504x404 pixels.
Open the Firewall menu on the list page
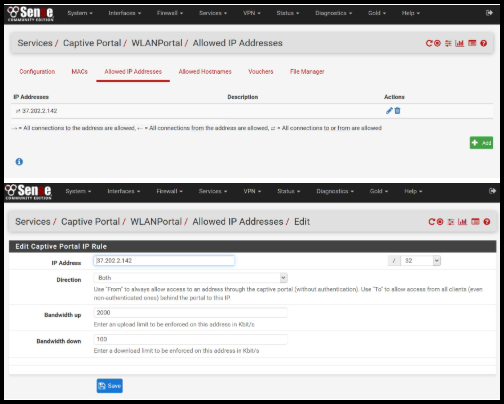click(170, 13)
